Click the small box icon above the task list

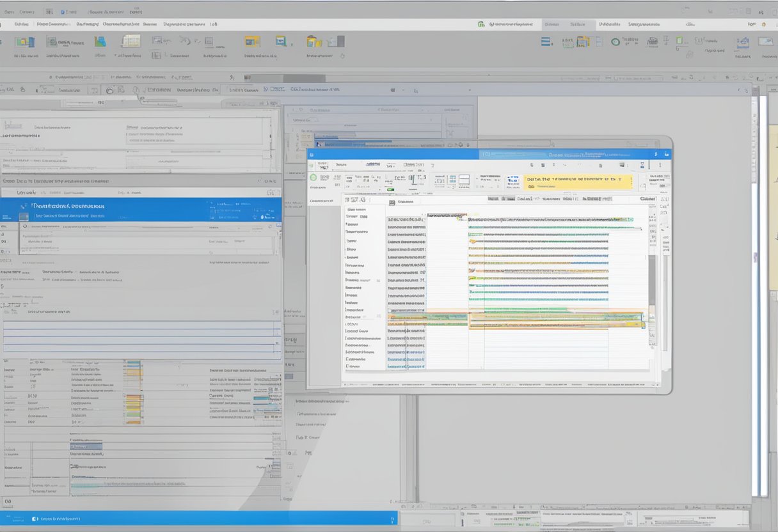coord(392,201)
